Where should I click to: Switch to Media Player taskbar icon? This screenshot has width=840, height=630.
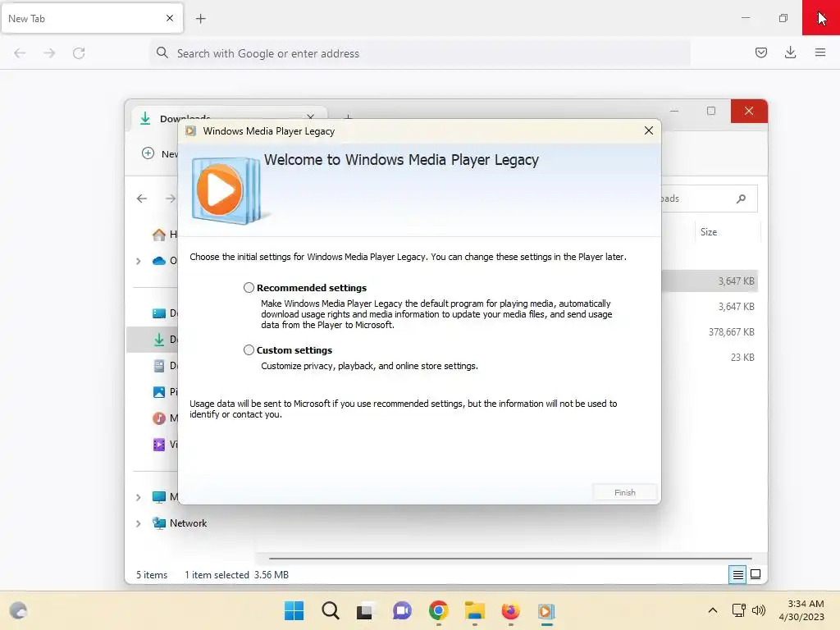click(546, 610)
